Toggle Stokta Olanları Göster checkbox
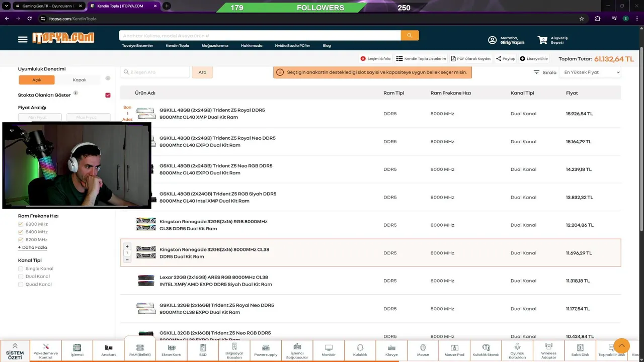Viewport: 644px width, 362px height. tap(108, 95)
